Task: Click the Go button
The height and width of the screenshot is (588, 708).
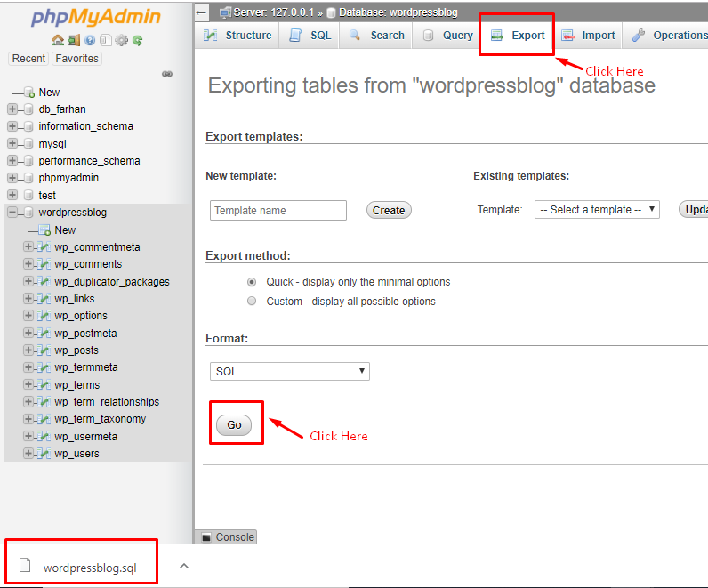Action: pyautogui.click(x=234, y=425)
